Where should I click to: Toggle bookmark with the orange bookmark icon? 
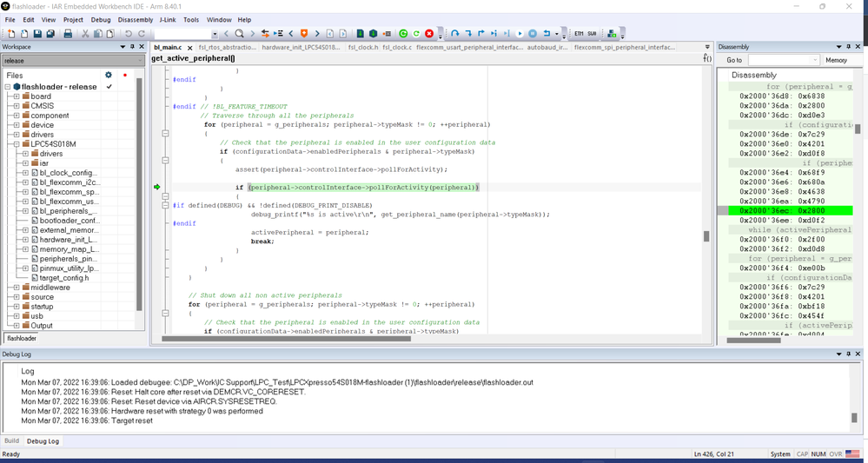click(x=303, y=34)
